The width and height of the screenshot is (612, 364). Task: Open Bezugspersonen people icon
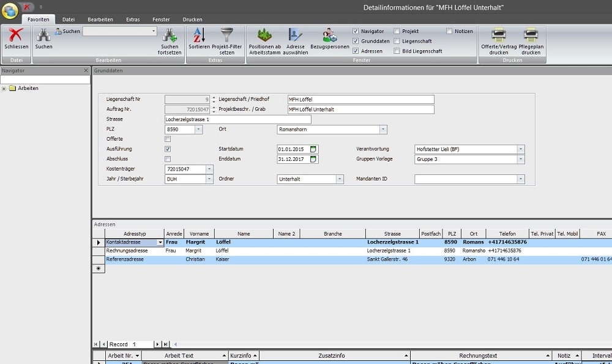pyautogui.click(x=330, y=35)
